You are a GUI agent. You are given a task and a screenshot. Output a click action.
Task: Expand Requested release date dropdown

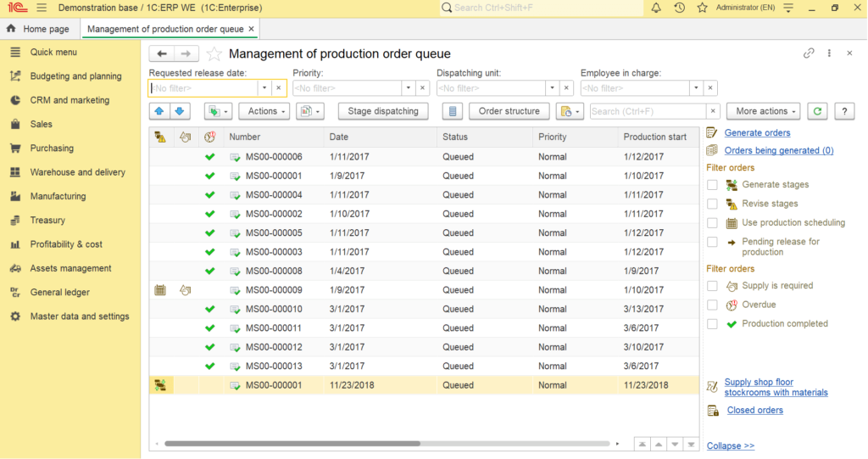pyautogui.click(x=264, y=88)
